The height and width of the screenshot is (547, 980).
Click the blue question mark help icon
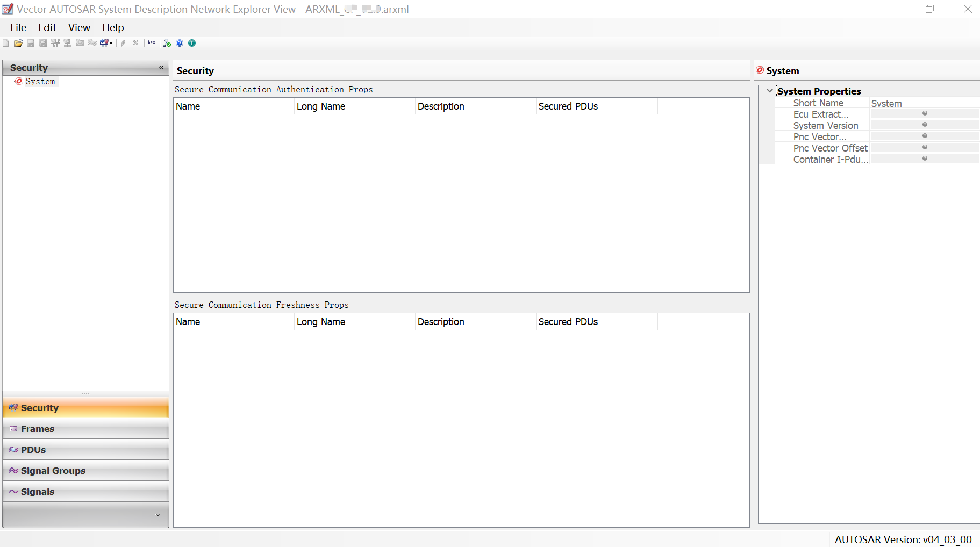(180, 43)
